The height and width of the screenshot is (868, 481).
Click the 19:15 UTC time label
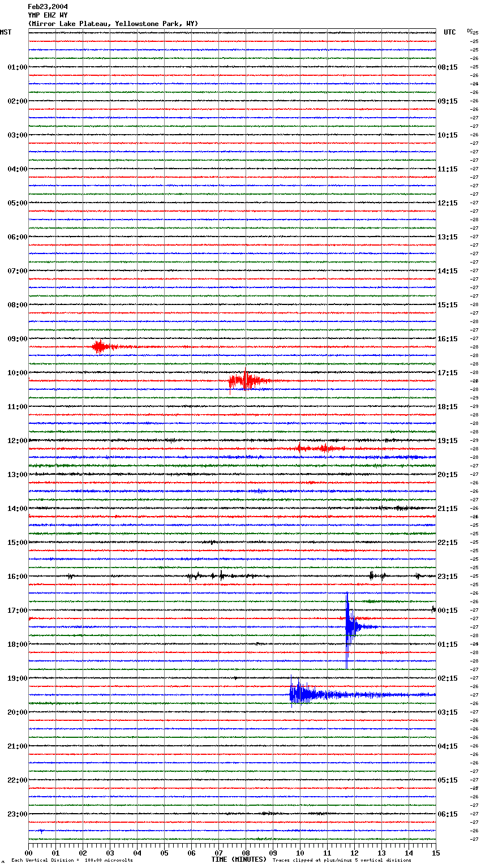coord(448,441)
